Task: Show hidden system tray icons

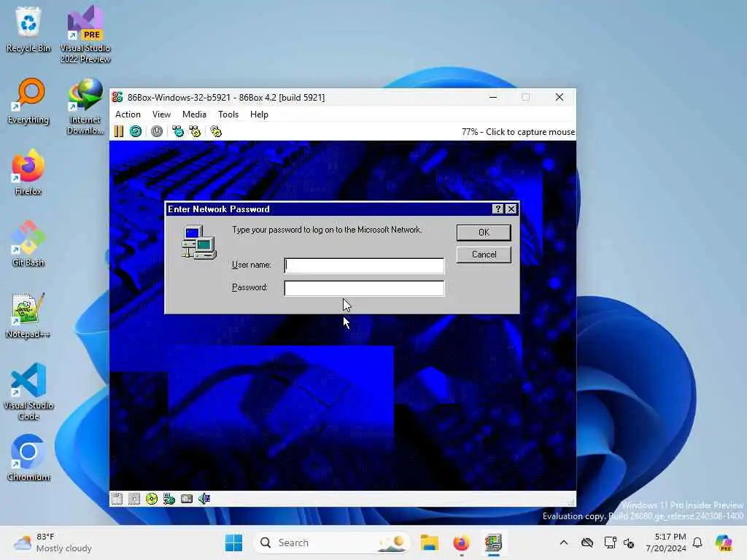Action: click(564, 542)
